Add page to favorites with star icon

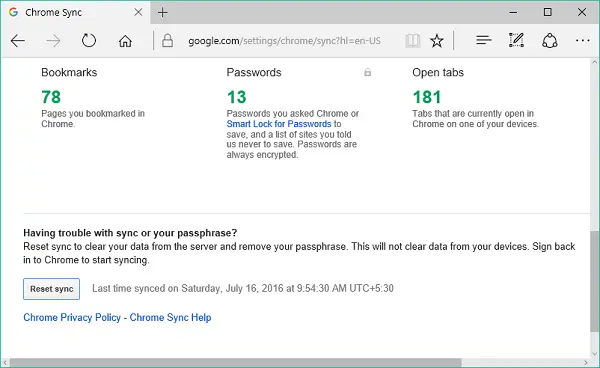(x=437, y=41)
